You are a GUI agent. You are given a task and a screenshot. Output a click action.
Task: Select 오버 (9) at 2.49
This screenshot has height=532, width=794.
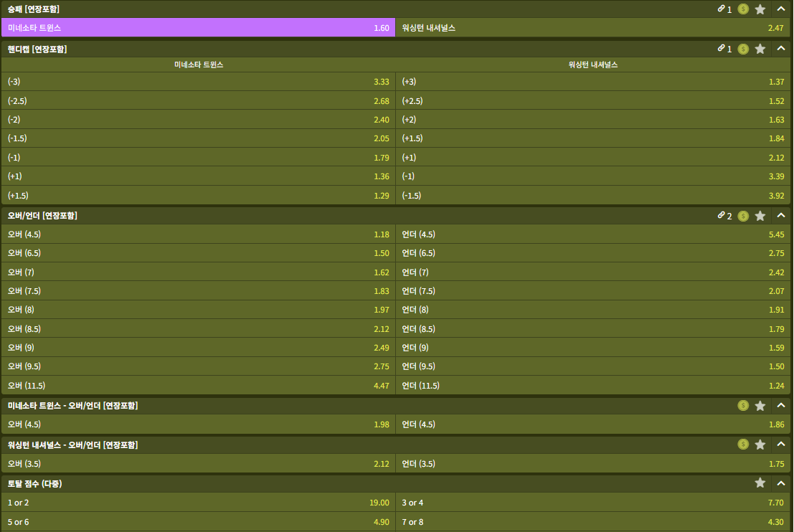198,348
